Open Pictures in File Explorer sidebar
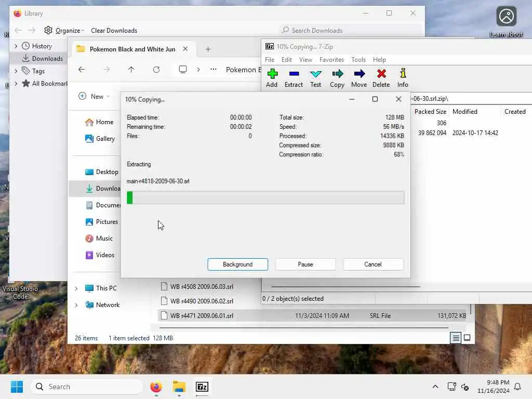 [102, 222]
